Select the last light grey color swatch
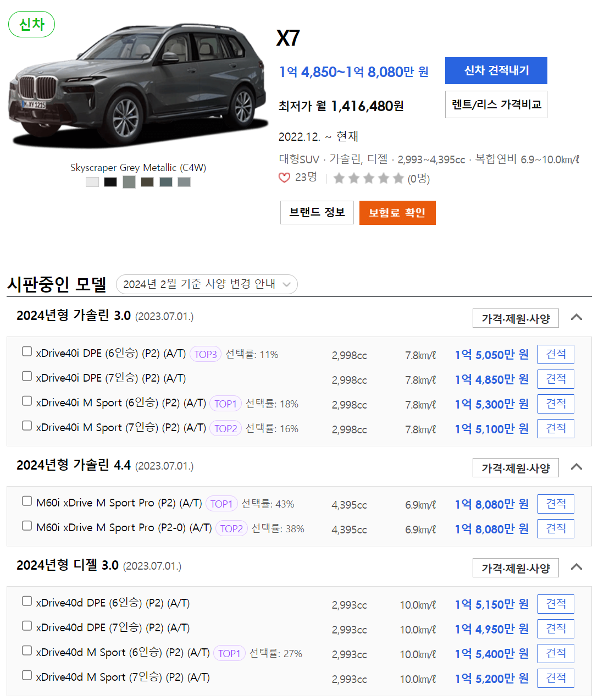This screenshot has width=604, height=700. pyautogui.click(x=184, y=182)
